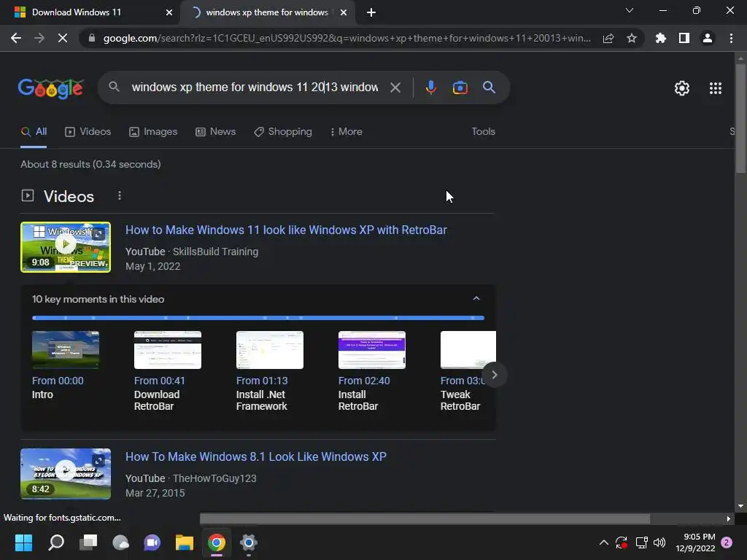747x560 pixels.
Task: Open the search Tools options
Action: [483, 132]
